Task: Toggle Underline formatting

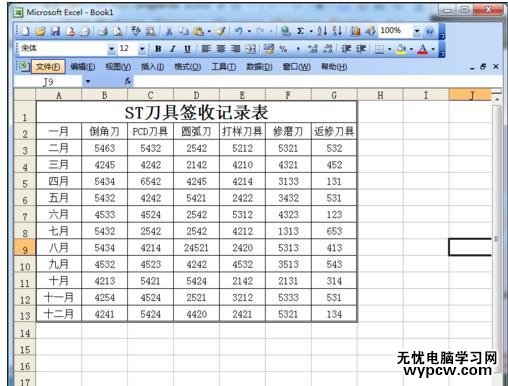Action: pos(187,49)
